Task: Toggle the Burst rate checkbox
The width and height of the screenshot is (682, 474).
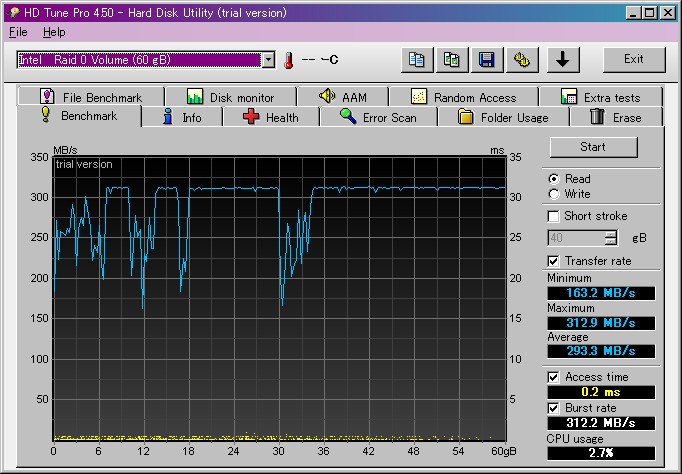Action: 553,408
